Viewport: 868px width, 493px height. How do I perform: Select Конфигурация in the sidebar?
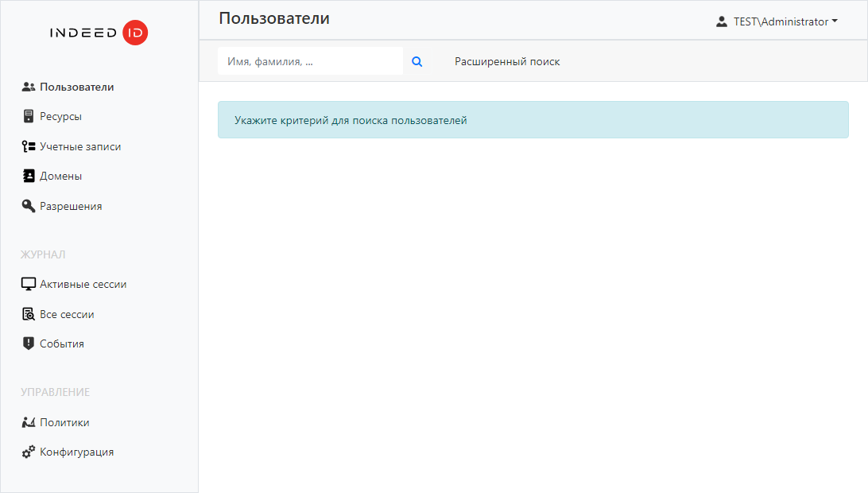coord(76,452)
